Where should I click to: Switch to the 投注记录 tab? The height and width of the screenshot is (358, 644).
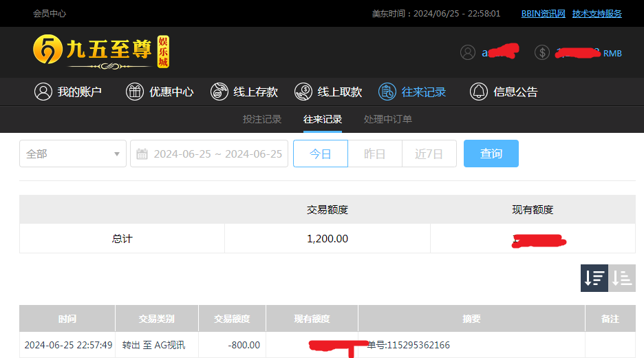pos(262,119)
